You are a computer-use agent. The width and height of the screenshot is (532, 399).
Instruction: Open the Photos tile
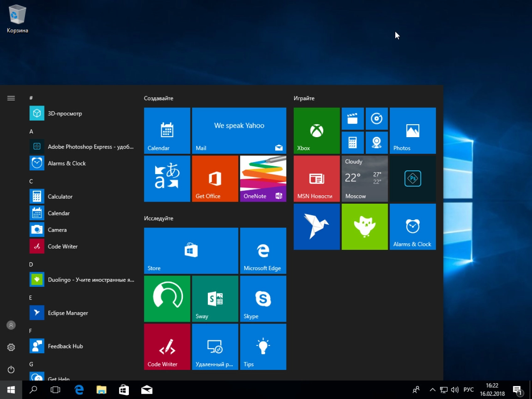(x=413, y=131)
